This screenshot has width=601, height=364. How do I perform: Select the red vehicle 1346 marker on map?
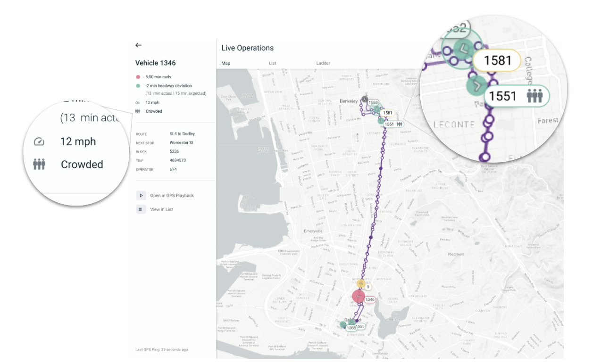(x=359, y=297)
